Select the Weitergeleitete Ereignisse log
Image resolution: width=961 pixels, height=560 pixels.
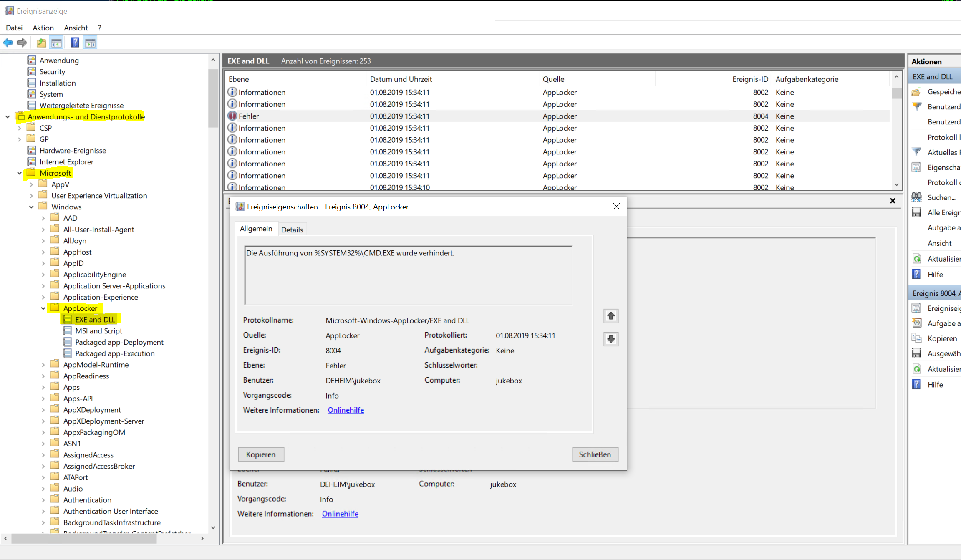point(81,106)
